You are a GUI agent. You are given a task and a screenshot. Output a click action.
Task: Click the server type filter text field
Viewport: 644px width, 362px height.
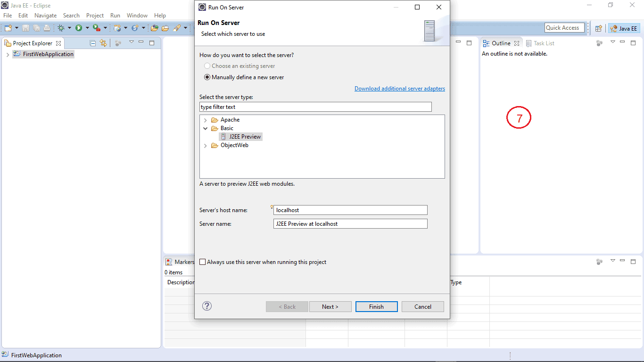[315, 107]
